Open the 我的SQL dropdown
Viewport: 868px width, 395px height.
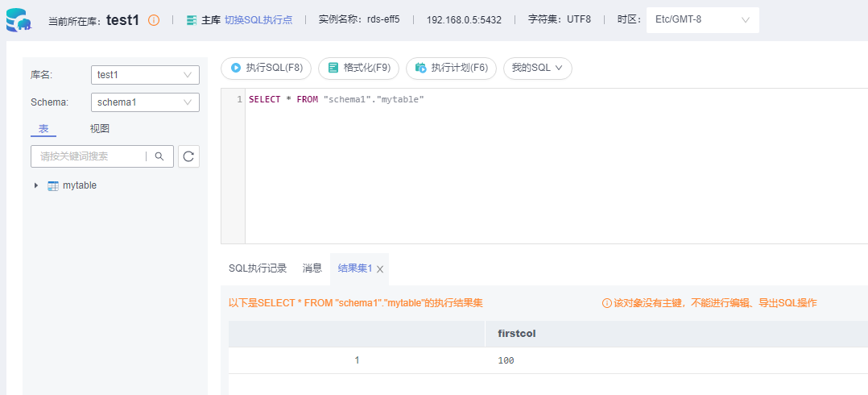537,69
